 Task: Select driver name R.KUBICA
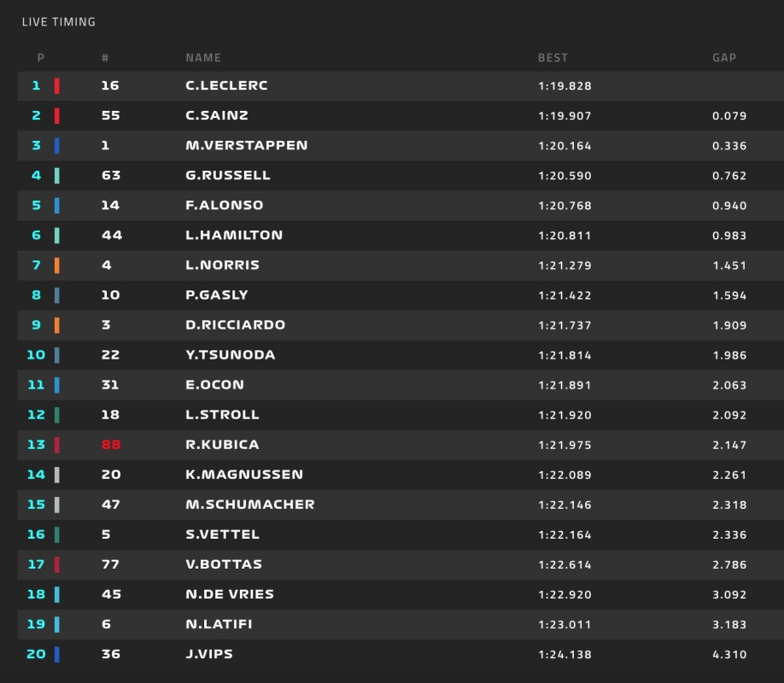(223, 445)
